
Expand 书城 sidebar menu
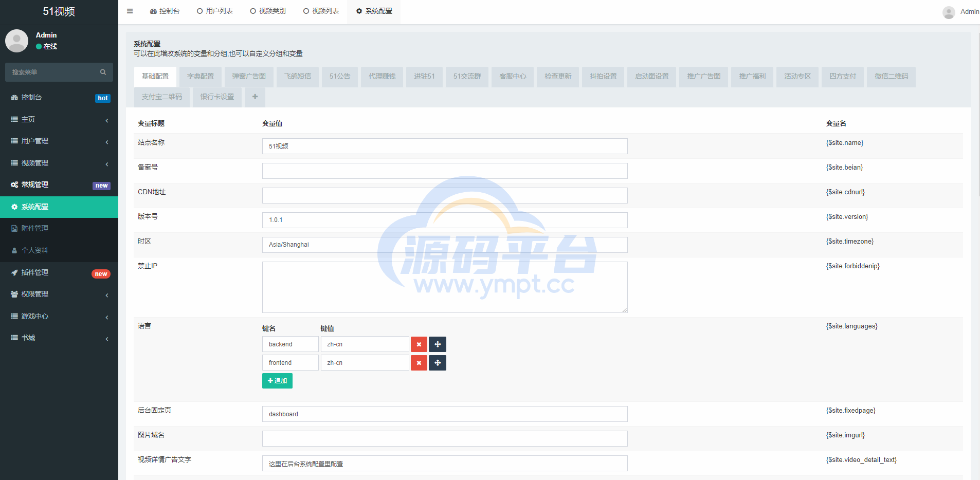coord(59,338)
